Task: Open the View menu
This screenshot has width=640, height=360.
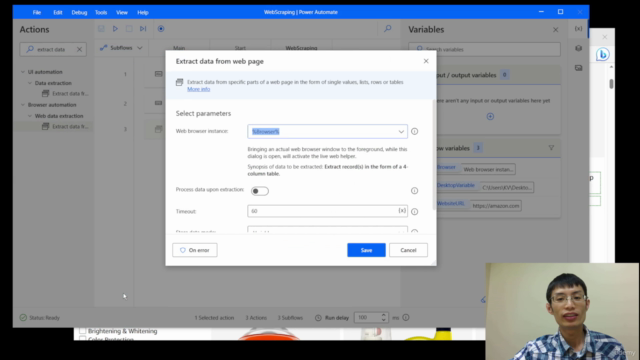Action: tap(122, 12)
